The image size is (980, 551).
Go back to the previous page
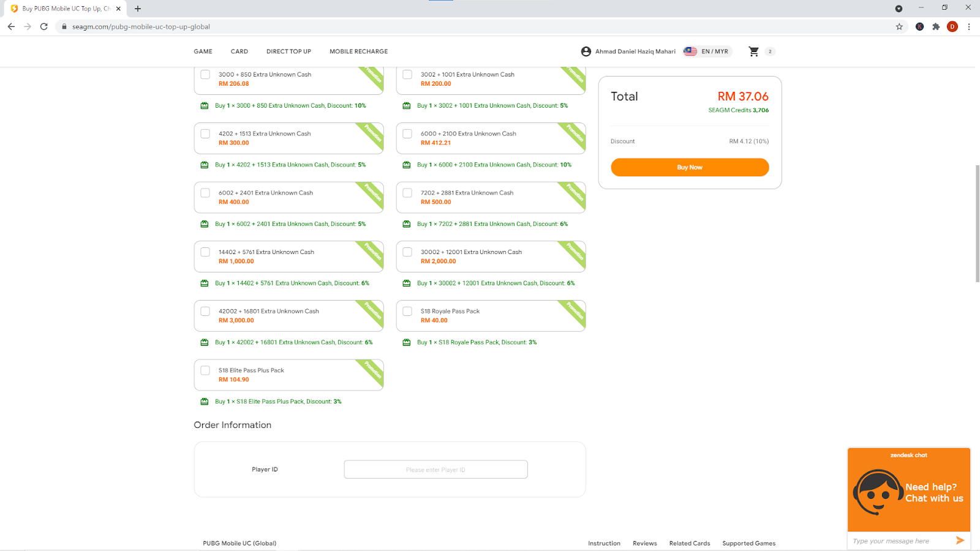pyautogui.click(x=11, y=26)
